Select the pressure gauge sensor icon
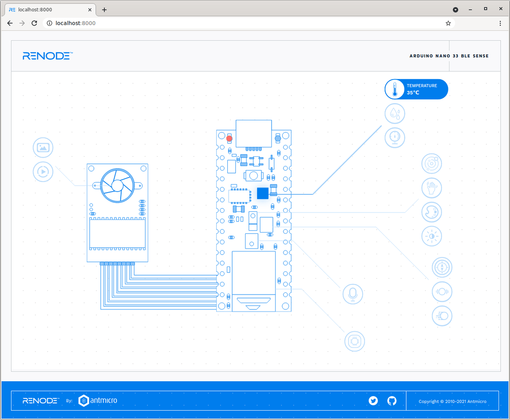This screenshot has height=420, width=510. [x=394, y=138]
